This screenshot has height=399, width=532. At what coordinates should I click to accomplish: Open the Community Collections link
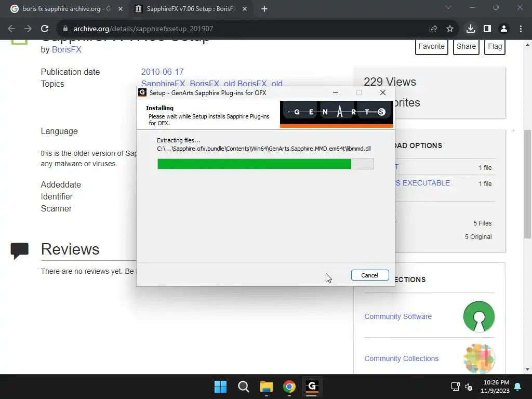[x=402, y=358]
